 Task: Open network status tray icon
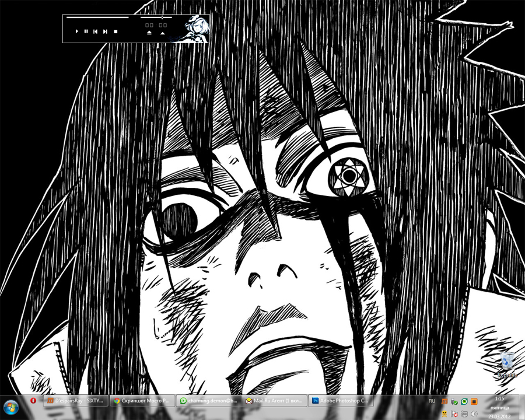point(464,414)
